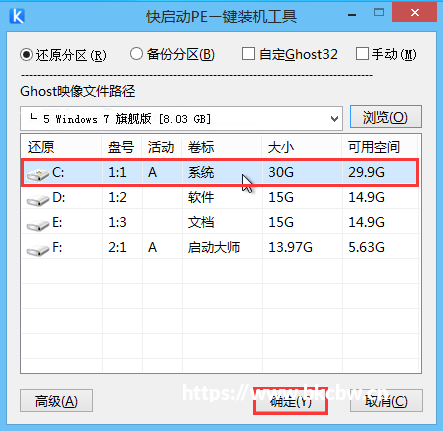The image size is (443, 431).
Task: Click the E: drive icon
Action: (38, 225)
